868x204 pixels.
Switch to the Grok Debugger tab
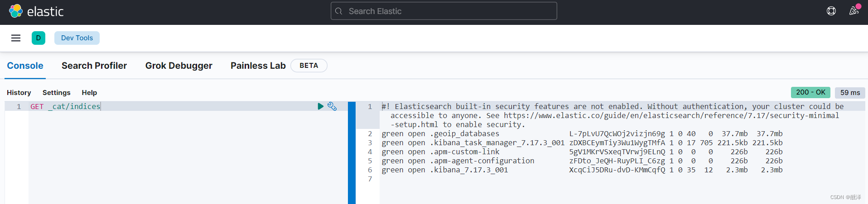point(178,66)
